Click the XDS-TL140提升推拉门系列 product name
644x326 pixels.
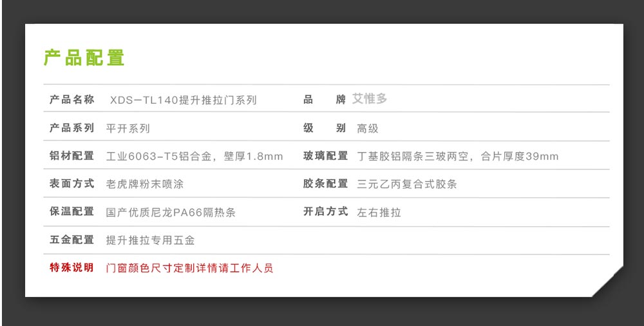183,101
